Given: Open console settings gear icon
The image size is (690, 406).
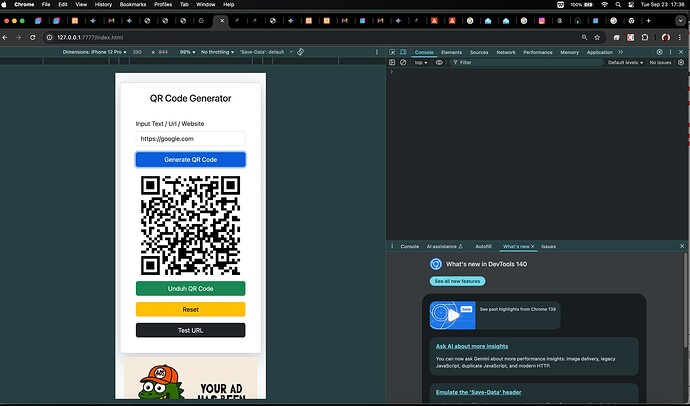Looking at the screenshot, I should pos(681,62).
